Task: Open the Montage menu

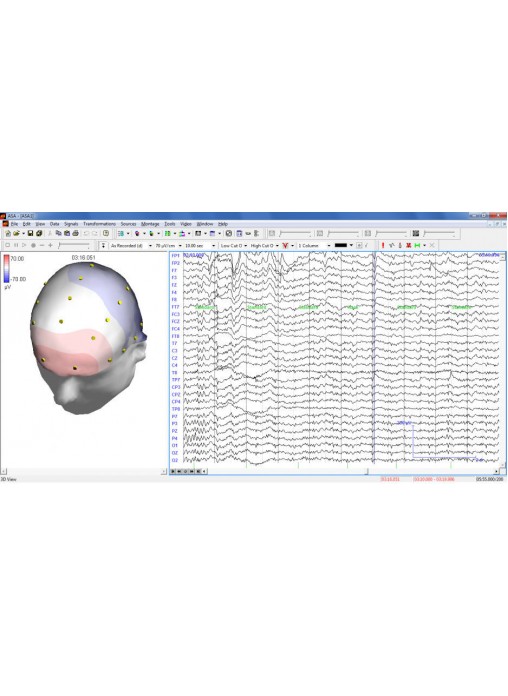Action: (x=150, y=224)
